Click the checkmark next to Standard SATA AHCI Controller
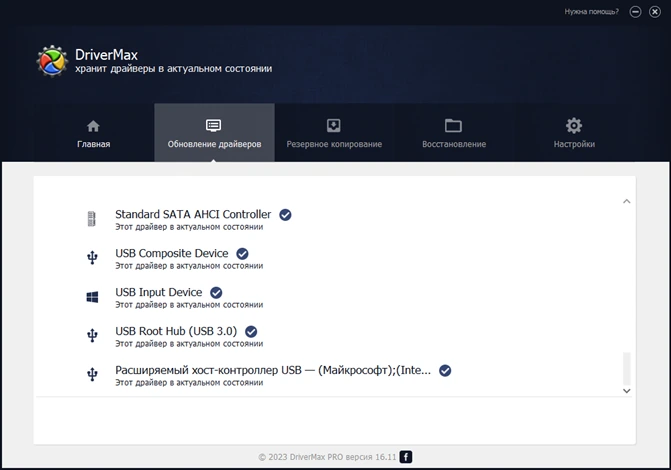 [285, 214]
